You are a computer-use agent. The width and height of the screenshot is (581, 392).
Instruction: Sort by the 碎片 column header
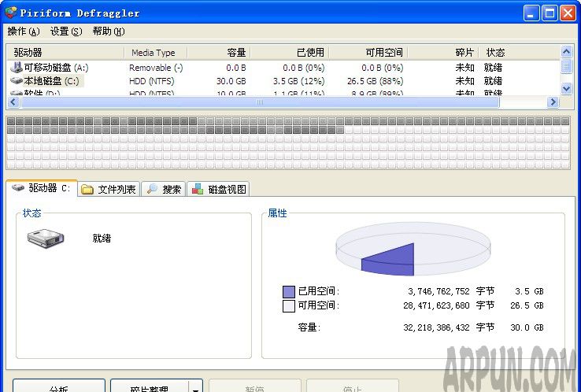point(443,53)
